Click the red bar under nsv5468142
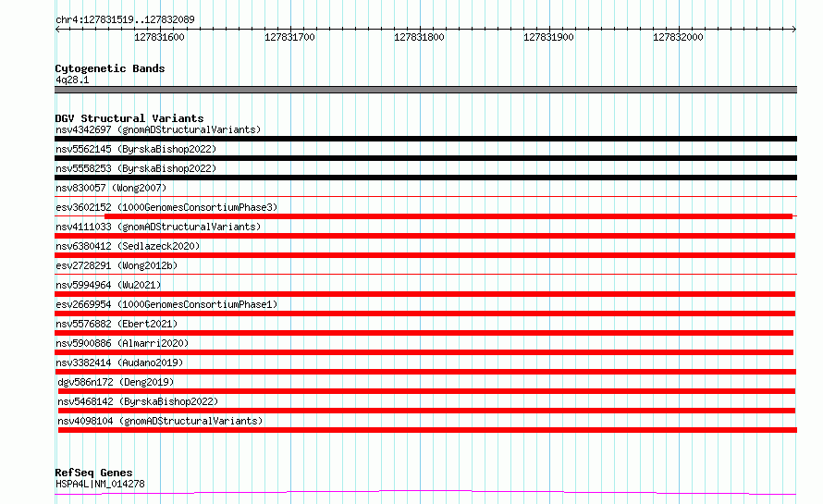 (x=426, y=411)
